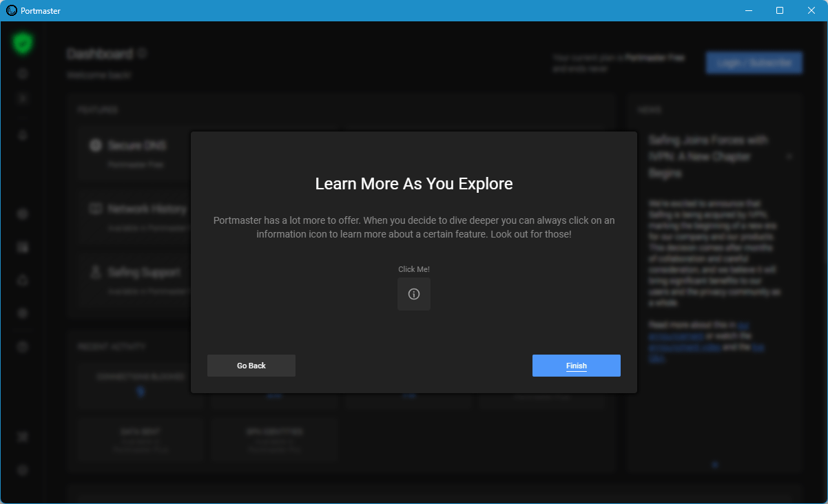Click the Portmaster logo in the title bar

(x=11, y=10)
